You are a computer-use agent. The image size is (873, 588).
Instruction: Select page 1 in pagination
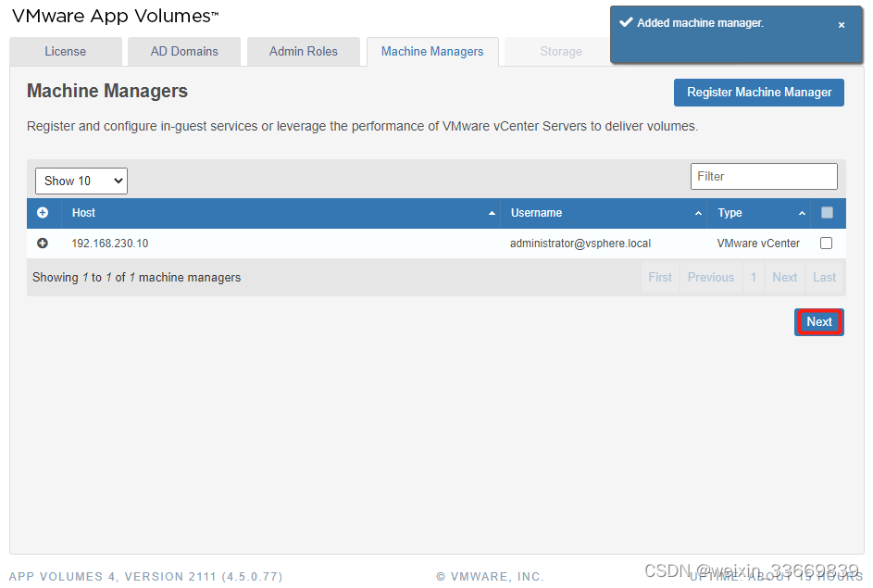tap(754, 277)
